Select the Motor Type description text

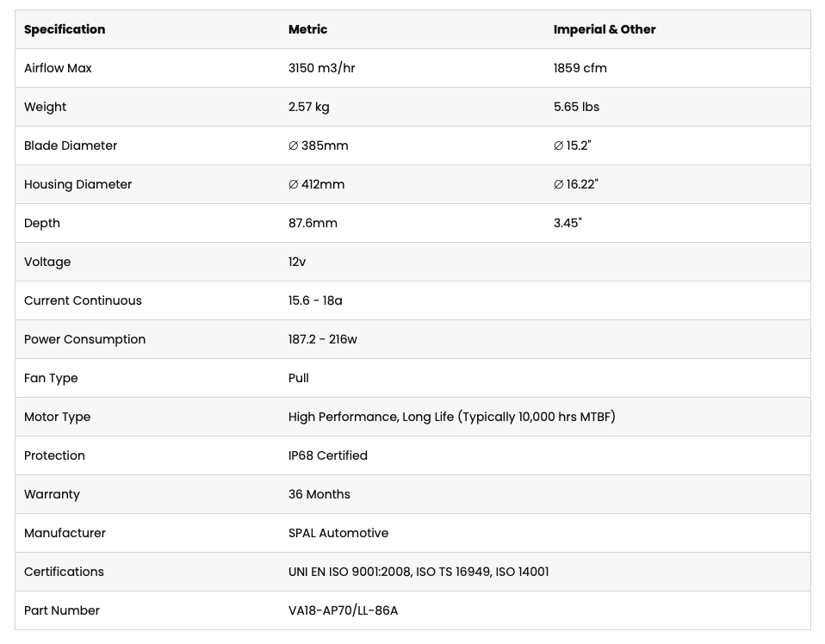[x=451, y=417]
